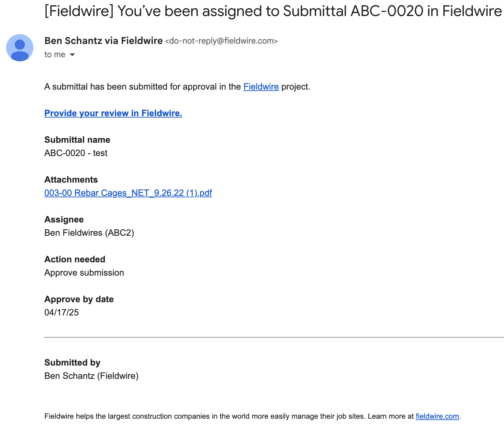
Task: Open the Fieldwire project link
Action: 261,87
